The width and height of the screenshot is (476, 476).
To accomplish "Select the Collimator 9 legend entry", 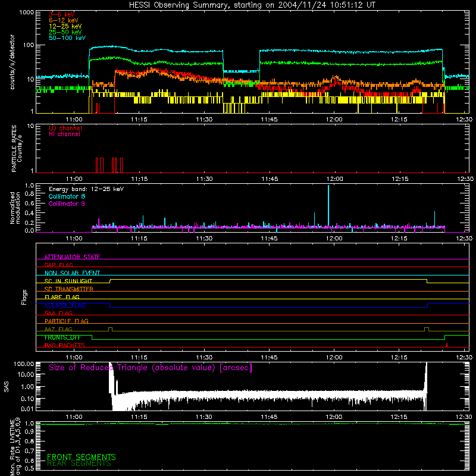I will click(x=67, y=203).
